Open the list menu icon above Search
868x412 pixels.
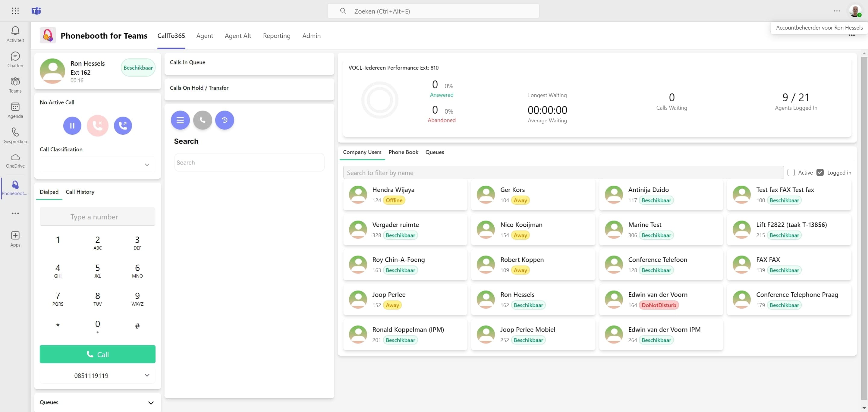pos(180,120)
